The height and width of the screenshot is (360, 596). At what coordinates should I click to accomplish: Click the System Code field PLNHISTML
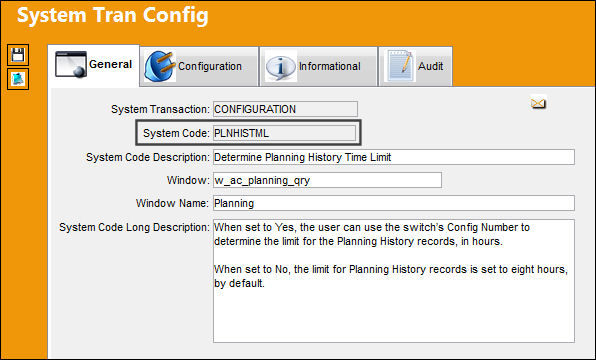284,133
